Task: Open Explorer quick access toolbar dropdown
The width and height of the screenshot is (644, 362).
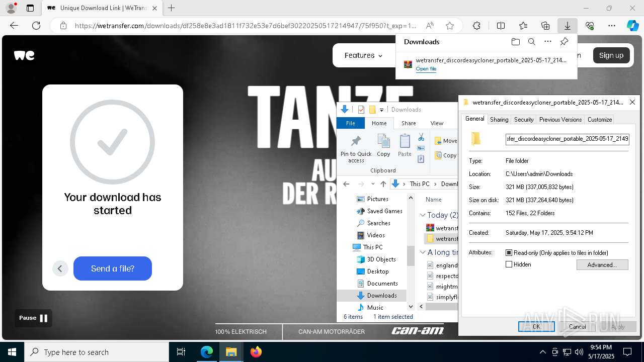Action: tap(381, 110)
